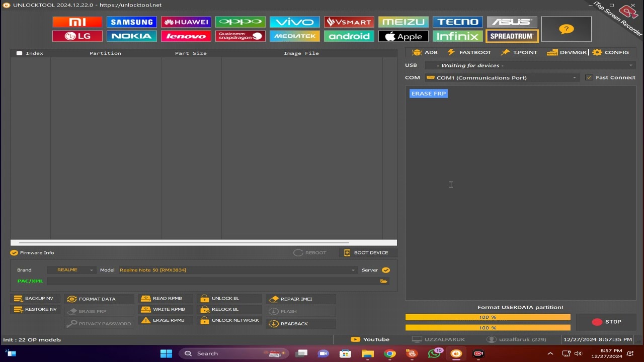Viewport: 644px width, 362px height.
Task: Toggle the select-all Index checkbox
Action: 19,53
